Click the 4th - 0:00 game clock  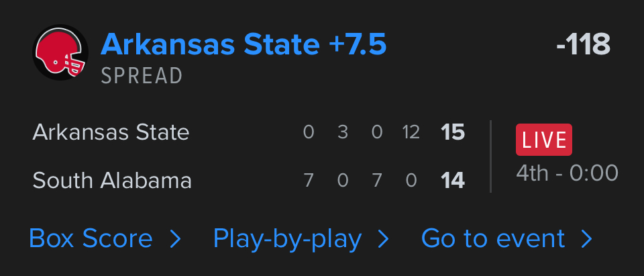567,173
